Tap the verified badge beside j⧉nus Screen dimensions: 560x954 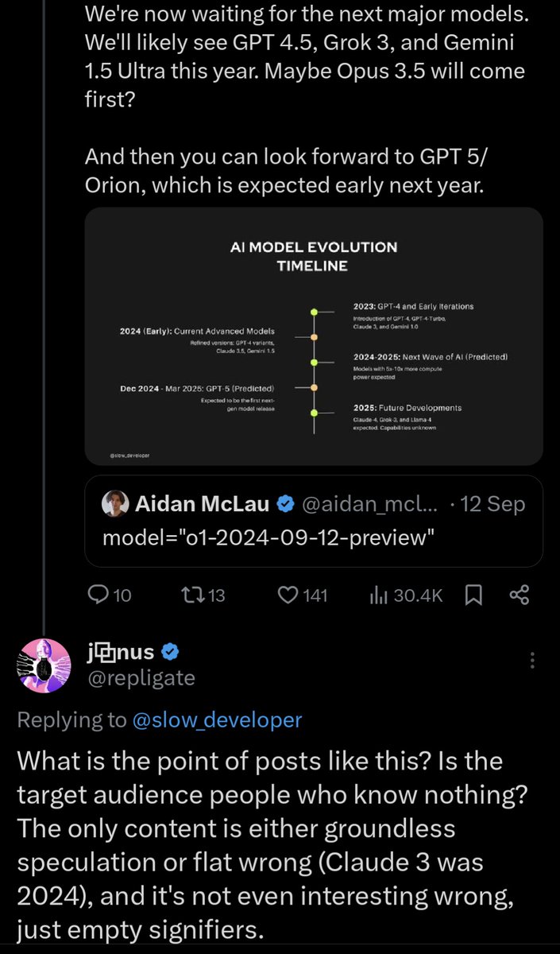pos(171,653)
